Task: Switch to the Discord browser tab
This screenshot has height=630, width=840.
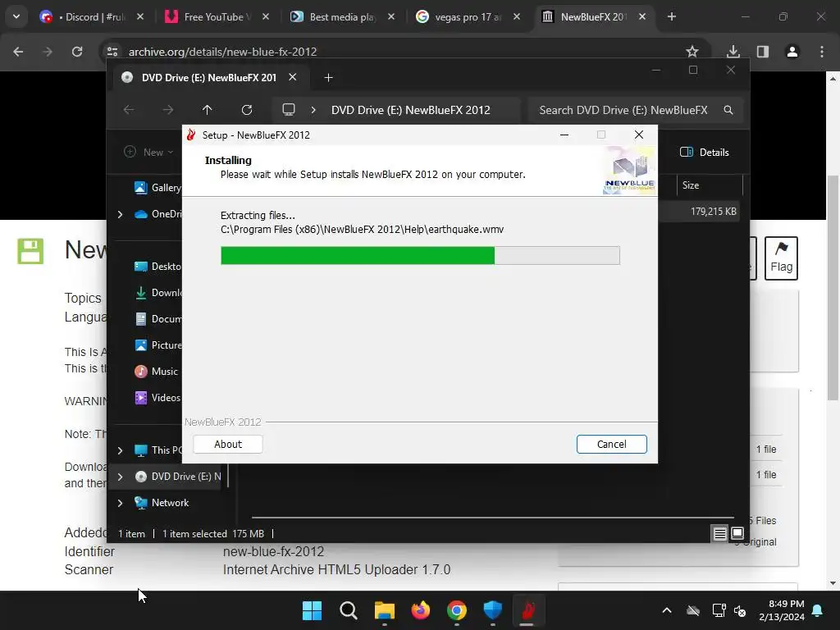Action: tap(91, 17)
